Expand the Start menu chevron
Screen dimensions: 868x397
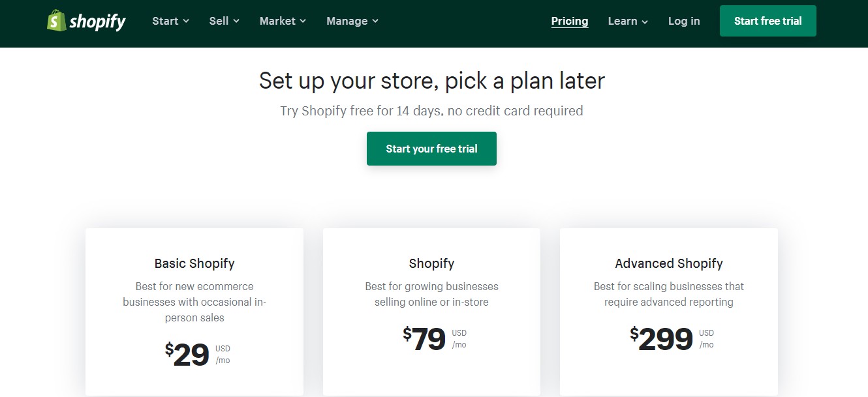[x=186, y=21]
